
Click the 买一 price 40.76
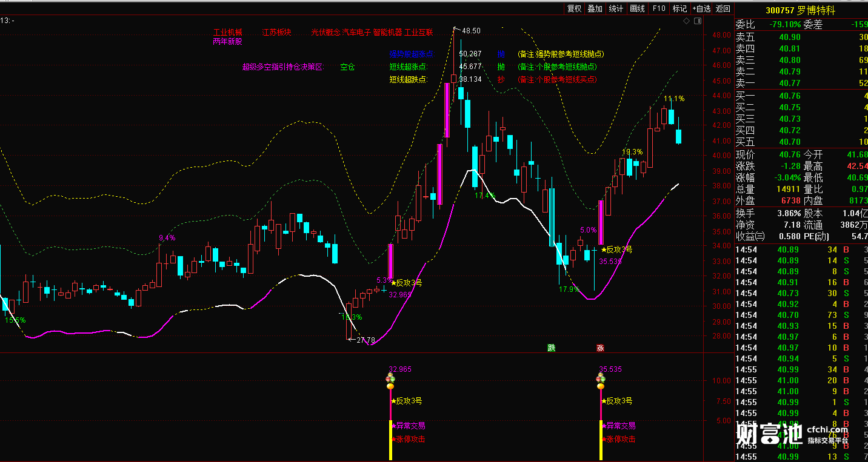pyautogui.click(x=789, y=96)
